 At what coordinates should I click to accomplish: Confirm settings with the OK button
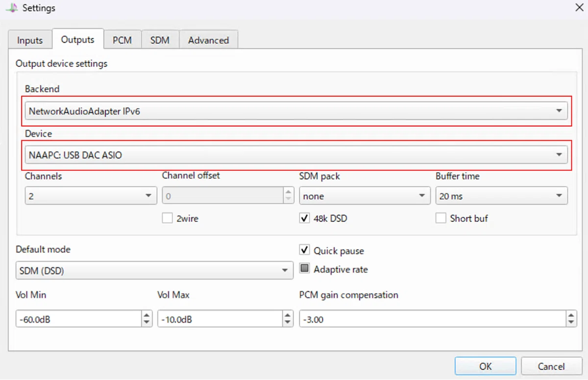(x=486, y=366)
